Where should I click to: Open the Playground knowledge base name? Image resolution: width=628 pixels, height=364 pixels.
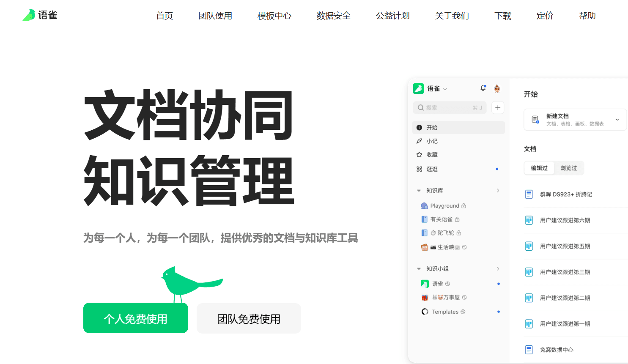coord(444,206)
